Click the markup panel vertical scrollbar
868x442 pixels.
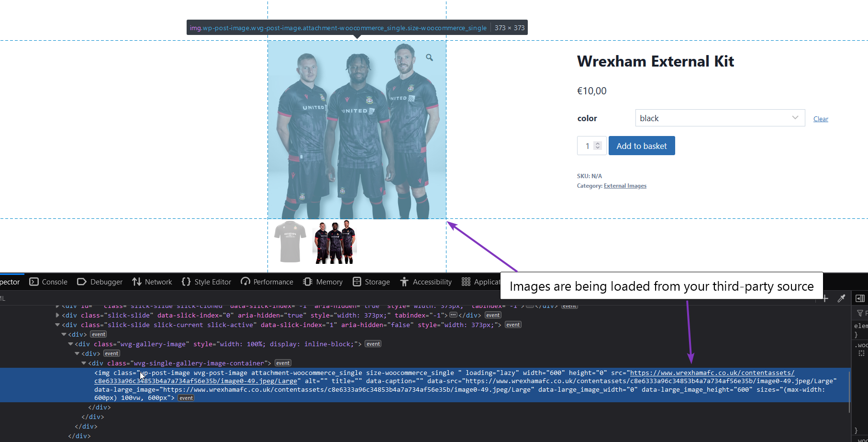(x=849, y=392)
